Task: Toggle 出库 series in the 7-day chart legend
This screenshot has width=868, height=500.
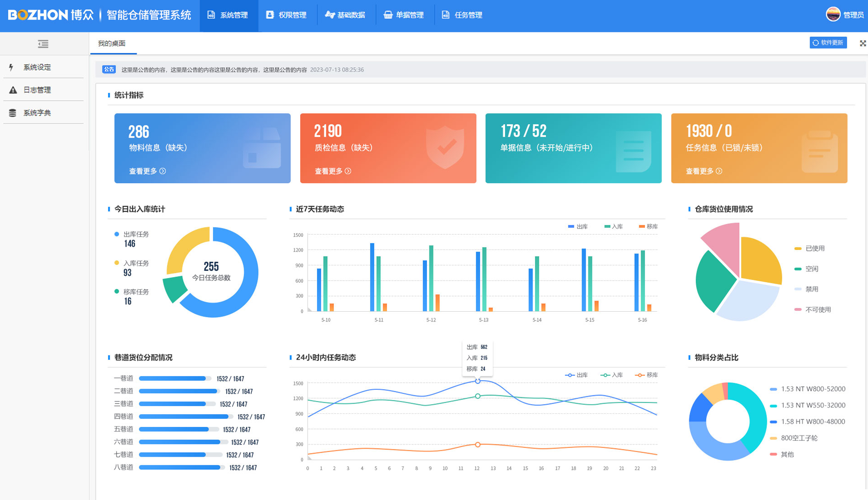Action: tap(577, 227)
